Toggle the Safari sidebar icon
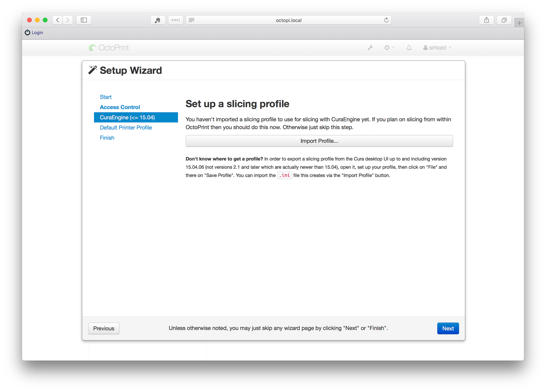Viewport: 546px width, 392px height. tap(83, 20)
